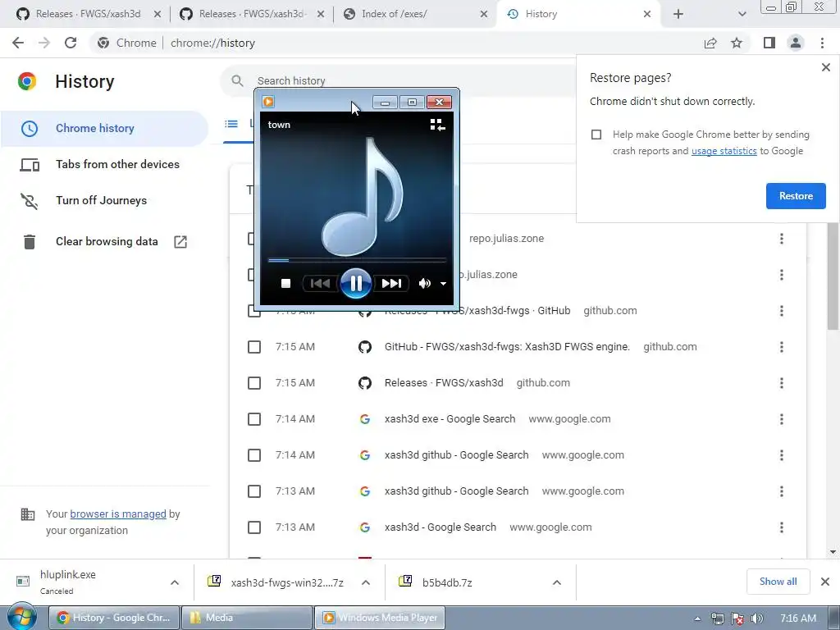Open the Windows Start menu
Viewport: 840px width, 630px height.
tap(21, 617)
